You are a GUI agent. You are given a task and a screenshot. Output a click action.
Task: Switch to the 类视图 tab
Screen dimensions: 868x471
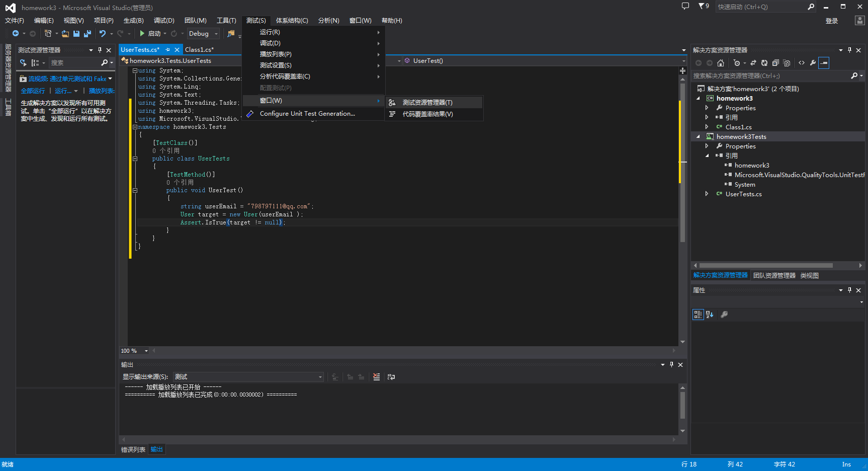809,276
